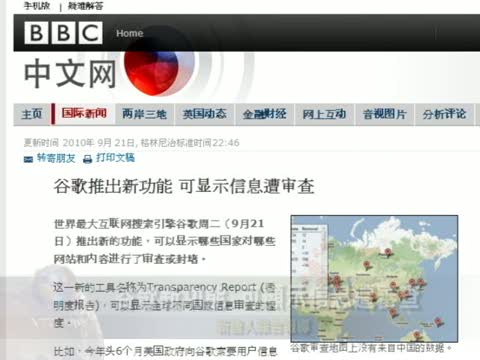Select the 国际新闻 tab
Viewport: 480px width, 360px height.
coord(84,114)
